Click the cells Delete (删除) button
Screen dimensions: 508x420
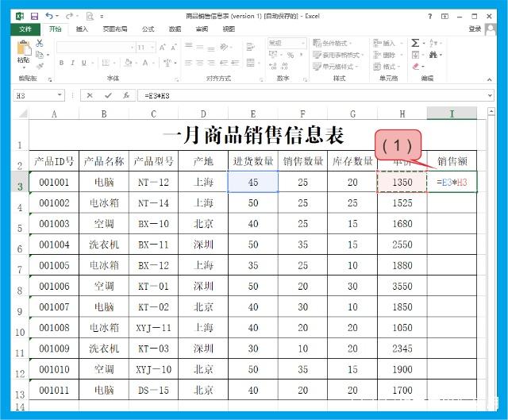tap(387, 55)
